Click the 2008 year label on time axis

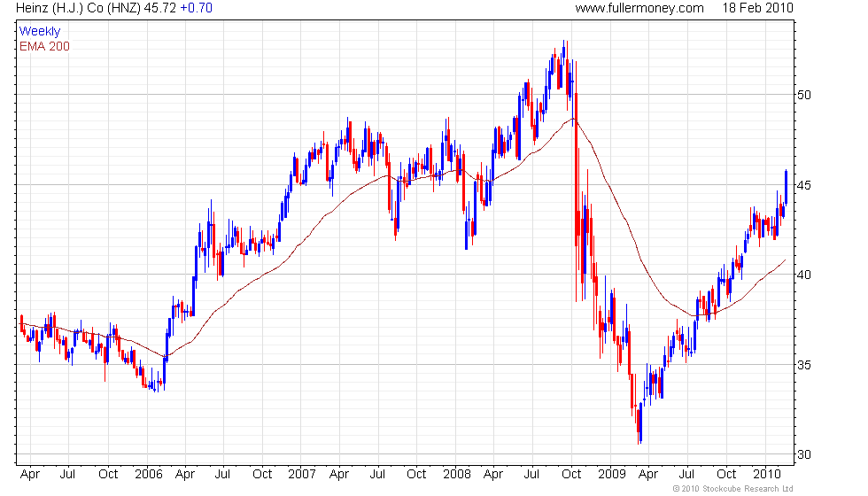(x=457, y=475)
